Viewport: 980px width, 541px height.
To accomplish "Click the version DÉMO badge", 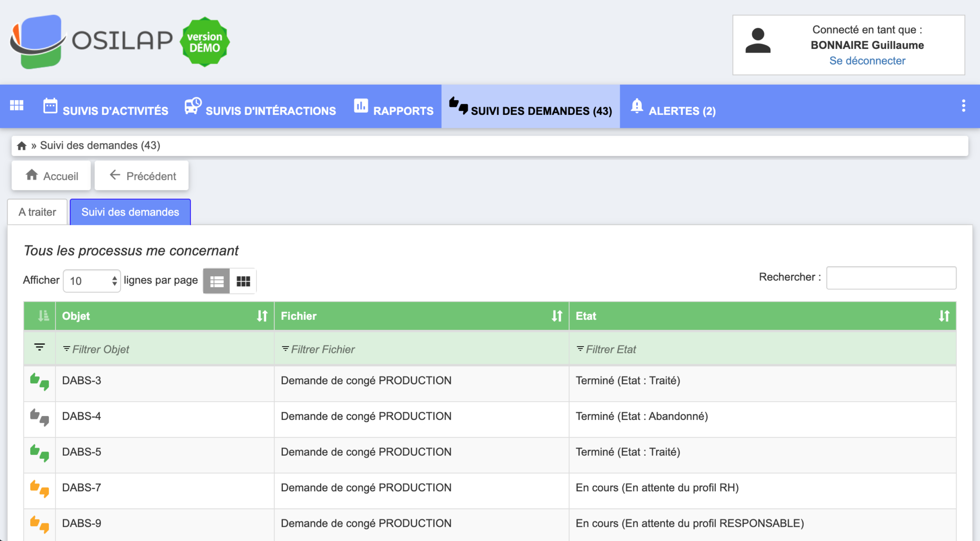I will [x=205, y=42].
